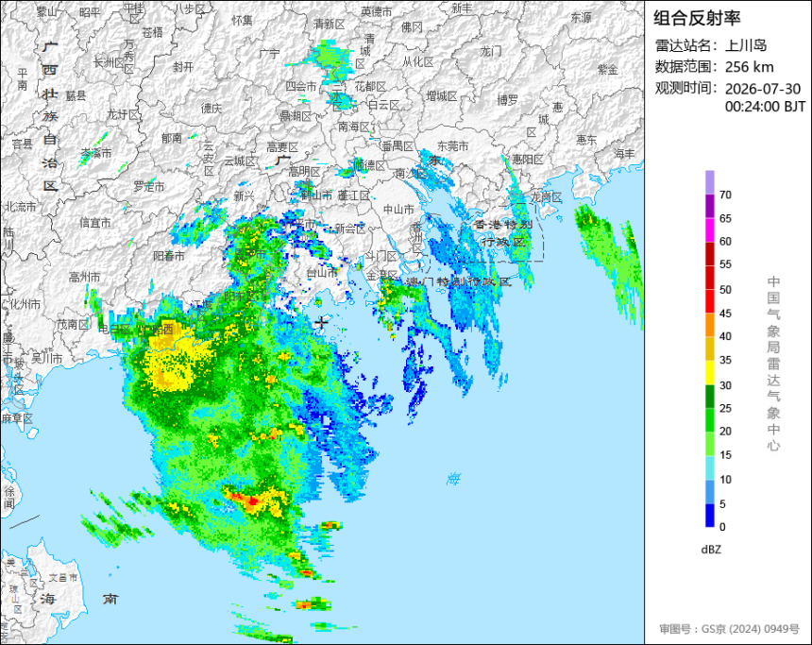Viewport: 812px width, 645px height.
Task: Click the 阳春市 label on the map
Action: [169, 256]
